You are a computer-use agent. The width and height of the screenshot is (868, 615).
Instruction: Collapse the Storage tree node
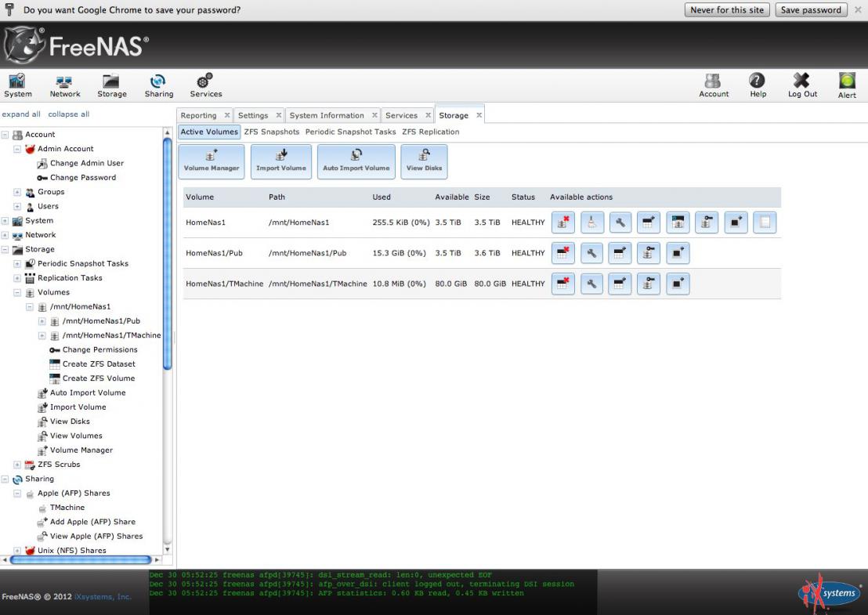[x=5, y=250]
